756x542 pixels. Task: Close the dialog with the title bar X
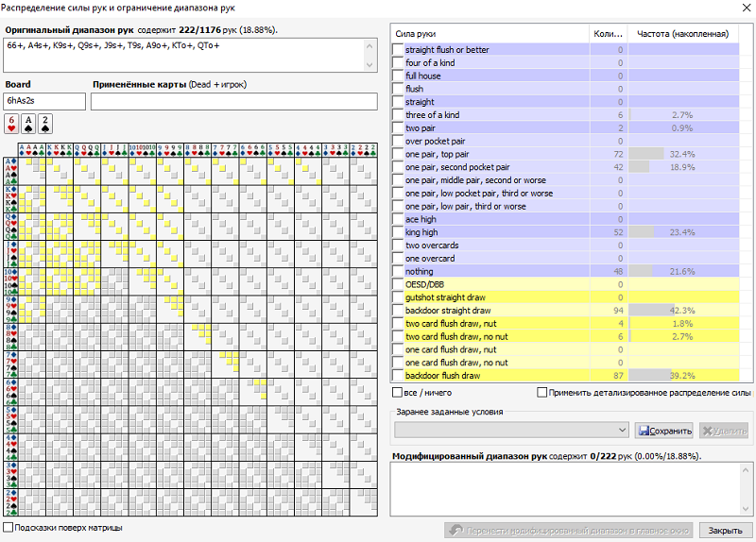click(x=742, y=8)
